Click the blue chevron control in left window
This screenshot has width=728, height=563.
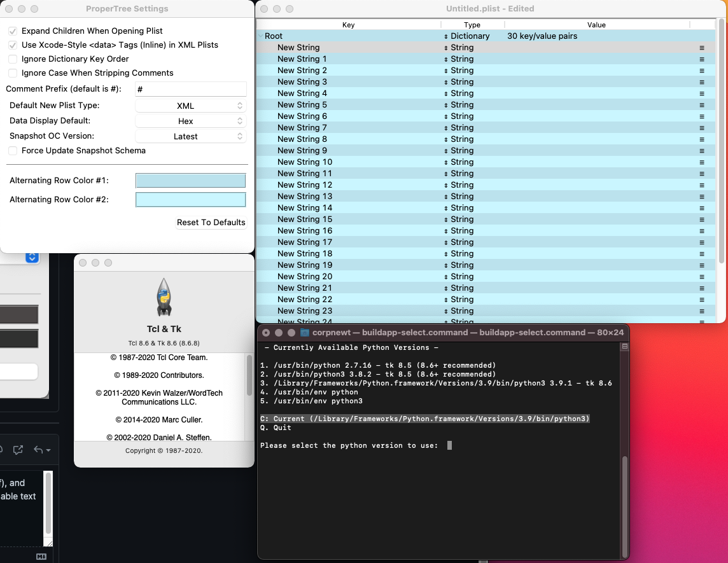tap(31, 257)
